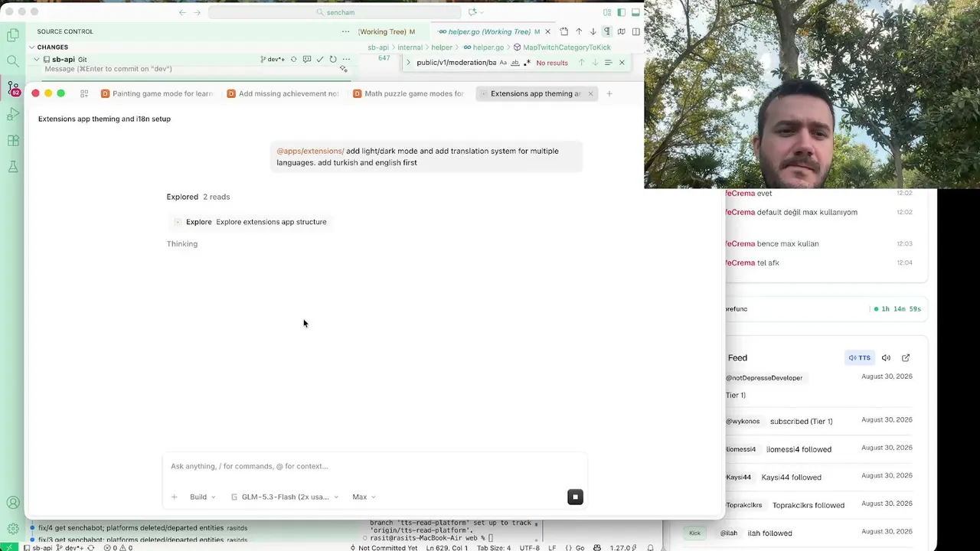Toggle the primary sidebar layout button
The image size is (980, 551).
[x=621, y=12]
